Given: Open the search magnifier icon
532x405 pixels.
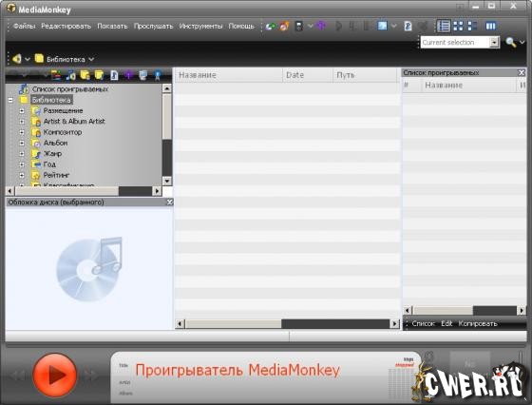Looking at the screenshot, I should click(x=511, y=43).
